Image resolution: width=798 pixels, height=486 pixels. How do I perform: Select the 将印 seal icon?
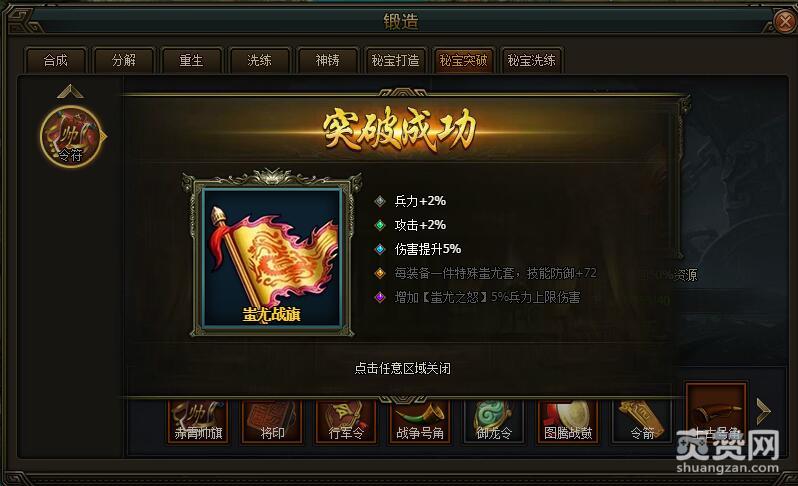tap(272, 421)
